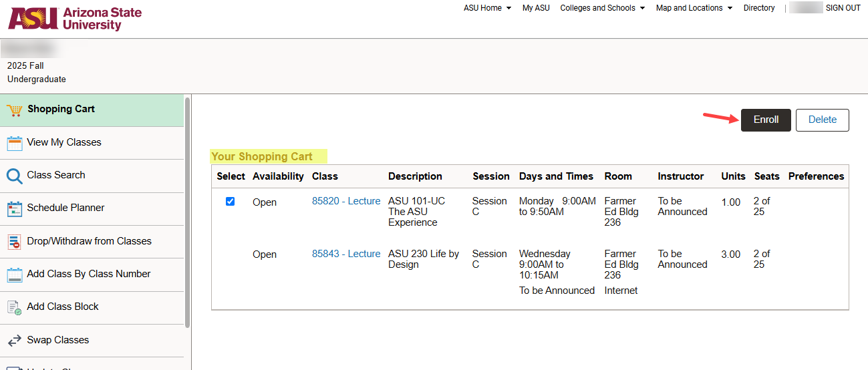This screenshot has width=868, height=370.
Task: Click the Add Class By Class Number icon
Action: point(15,274)
